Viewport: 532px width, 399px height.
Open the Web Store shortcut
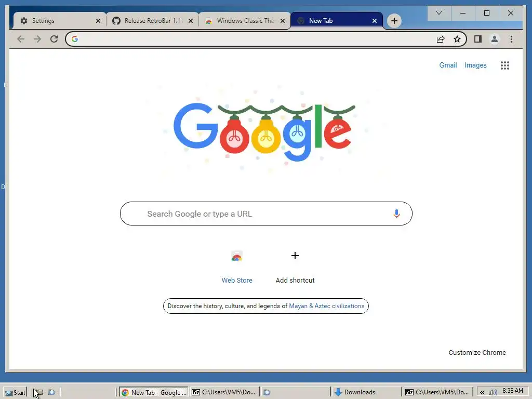tap(237, 267)
